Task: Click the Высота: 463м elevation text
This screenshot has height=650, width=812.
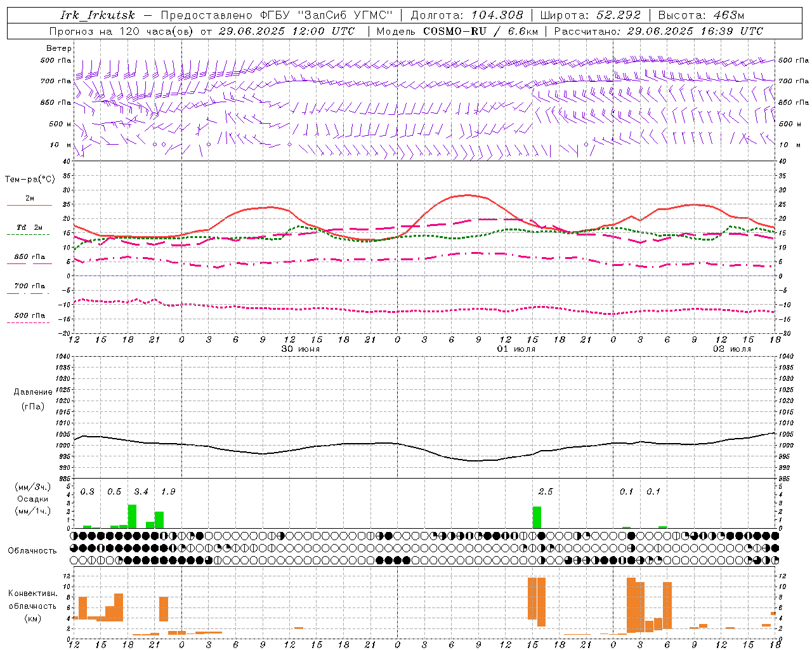Action: pyautogui.click(x=701, y=15)
